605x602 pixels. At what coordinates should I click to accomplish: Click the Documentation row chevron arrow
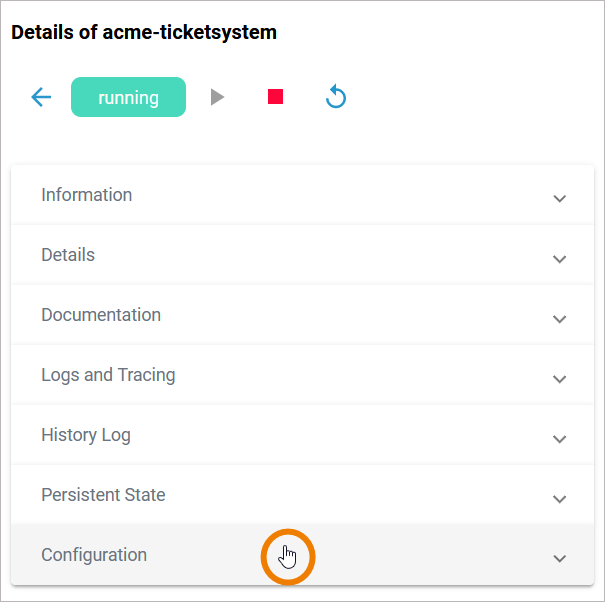tap(559, 318)
